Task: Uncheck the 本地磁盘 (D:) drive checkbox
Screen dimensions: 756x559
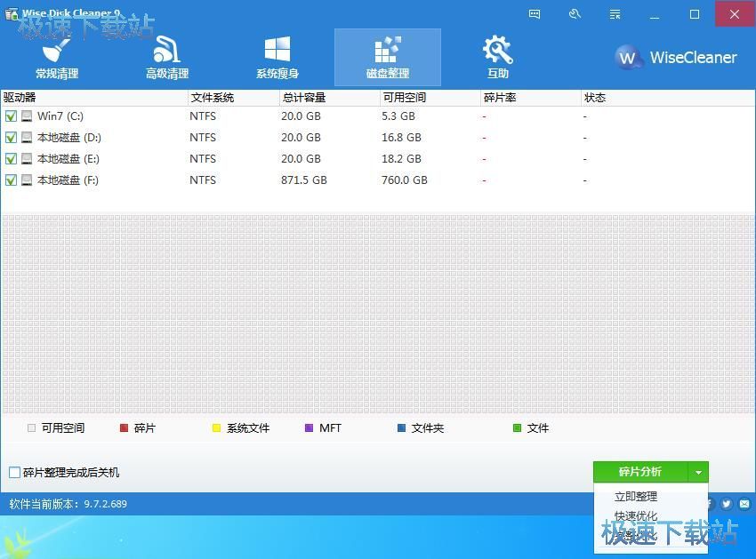Action: pos(11,138)
